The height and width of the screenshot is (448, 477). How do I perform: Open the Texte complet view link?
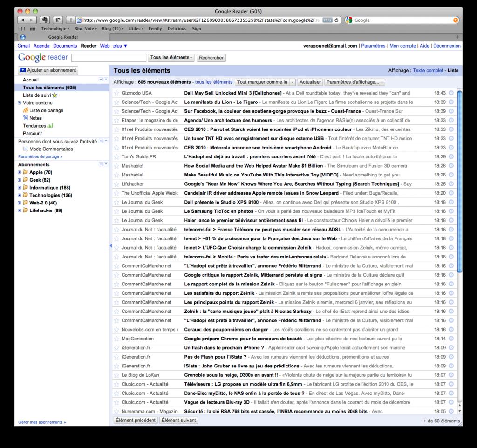click(x=428, y=70)
